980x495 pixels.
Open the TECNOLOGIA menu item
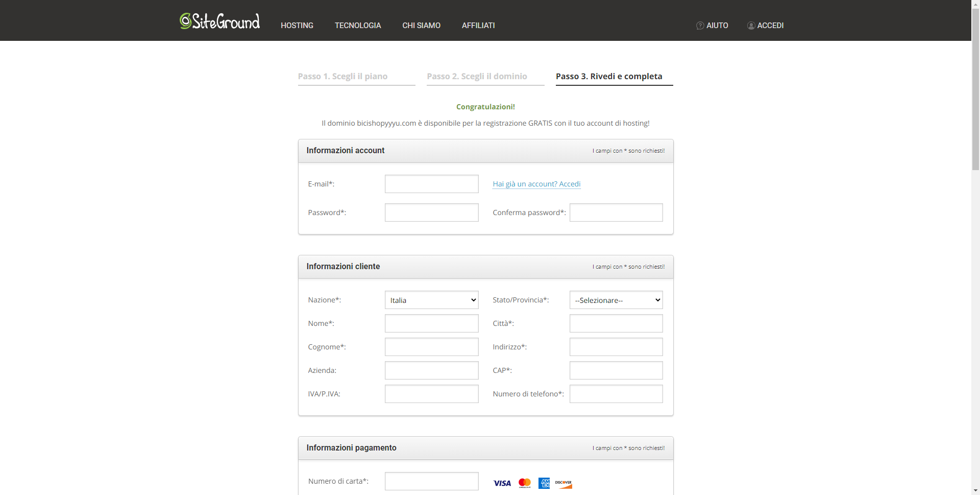(358, 26)
